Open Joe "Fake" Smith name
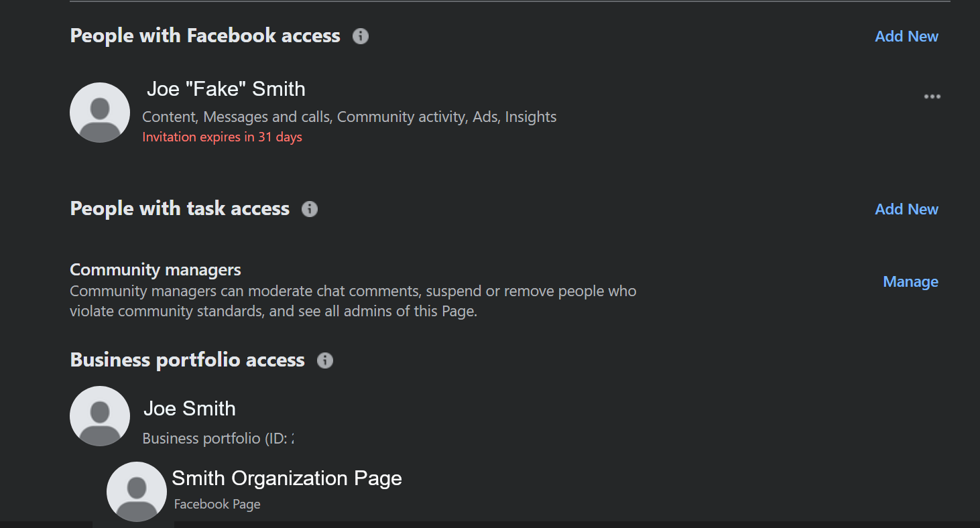 [226, 89]
